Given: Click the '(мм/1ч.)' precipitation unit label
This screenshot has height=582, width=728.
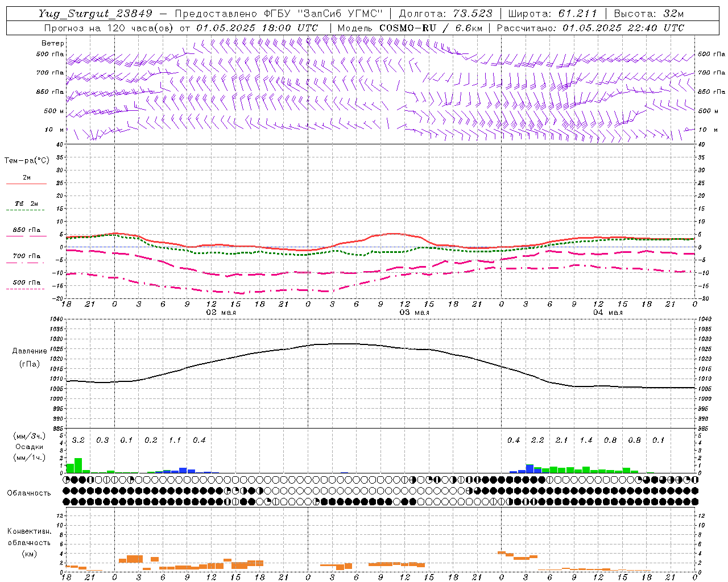Looking at the screenshot, I should pos(29,458).
